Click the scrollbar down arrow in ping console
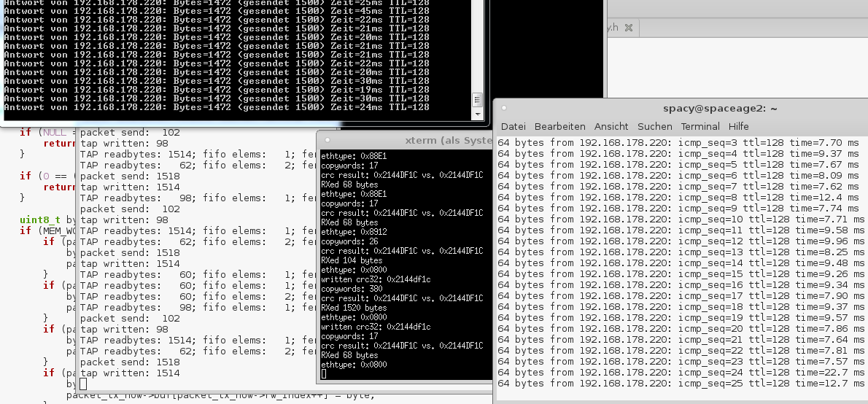The width and height of the screenshot is (868, 404). pos(478,114)
